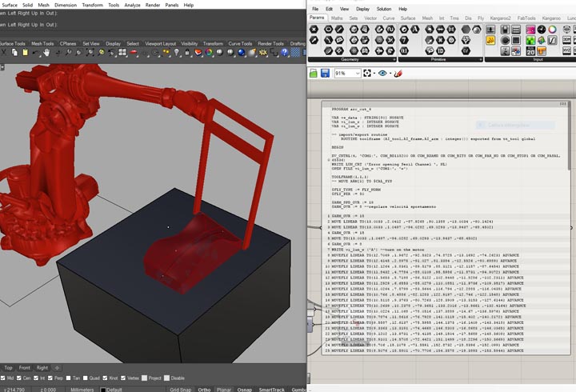Switch to the Viewport Layout toolbar tab
Viewport: 576px width, 392px height.
160,43
